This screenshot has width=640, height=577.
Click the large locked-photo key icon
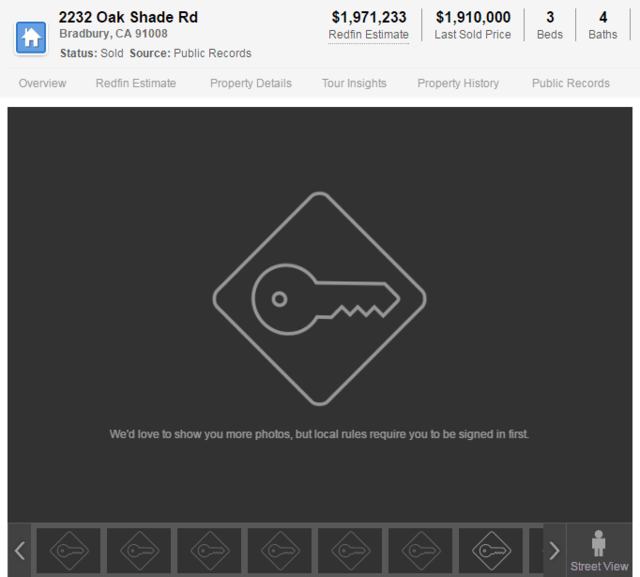point(320,299)
